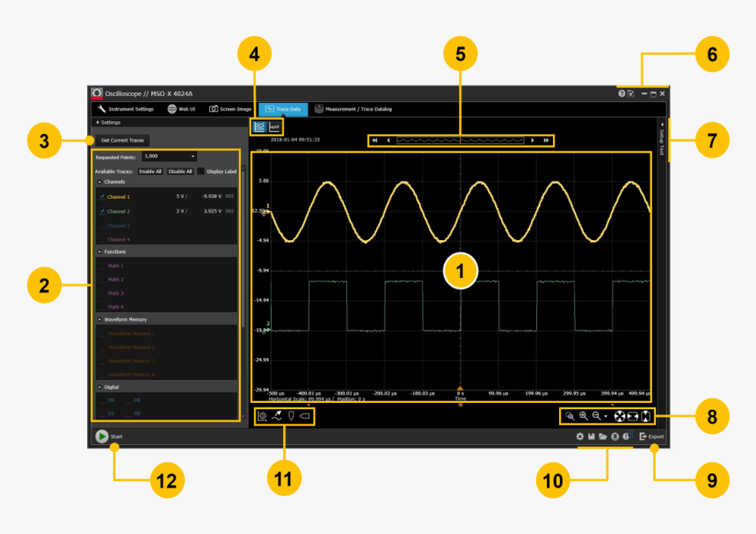Collapse the Functions section
756x534 pixels.
click(x=99, y=252)
